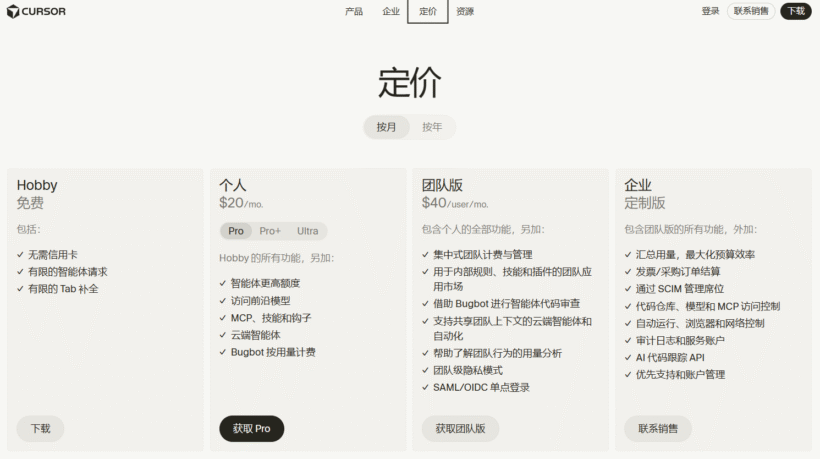Click the 访问前沿模型 feature text
Screen dimensions: 820x459
click(x=260, y=301)
